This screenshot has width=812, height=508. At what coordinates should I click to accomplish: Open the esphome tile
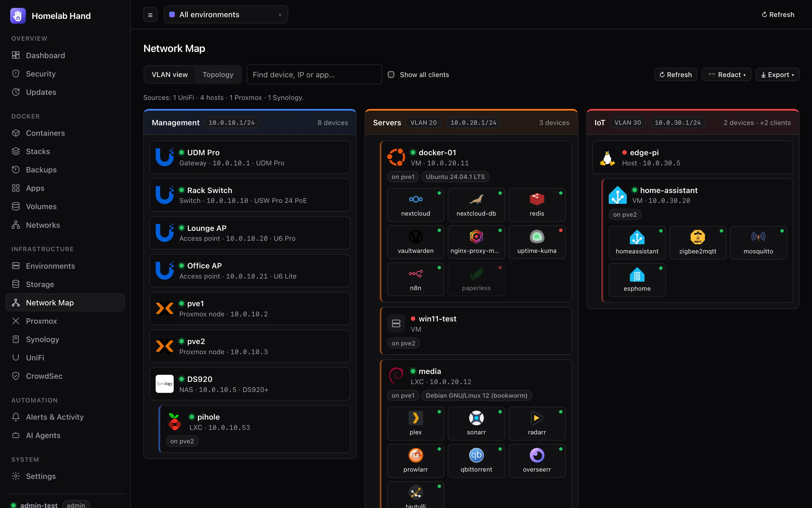pos(637,280)
